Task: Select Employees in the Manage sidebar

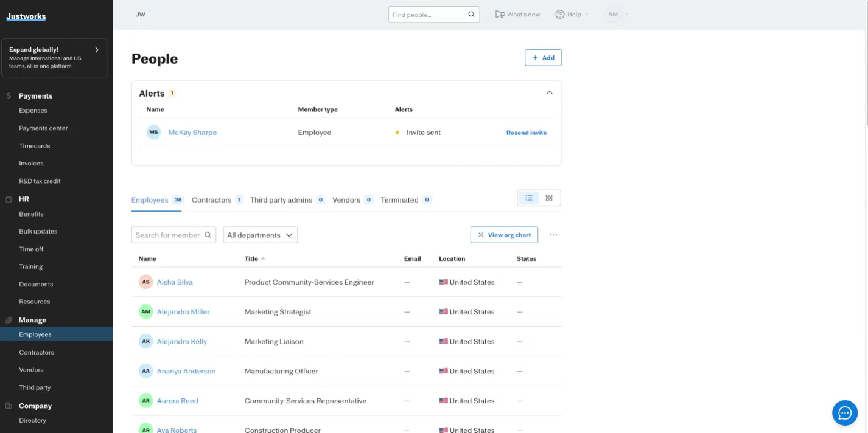Action: point(35,334)
